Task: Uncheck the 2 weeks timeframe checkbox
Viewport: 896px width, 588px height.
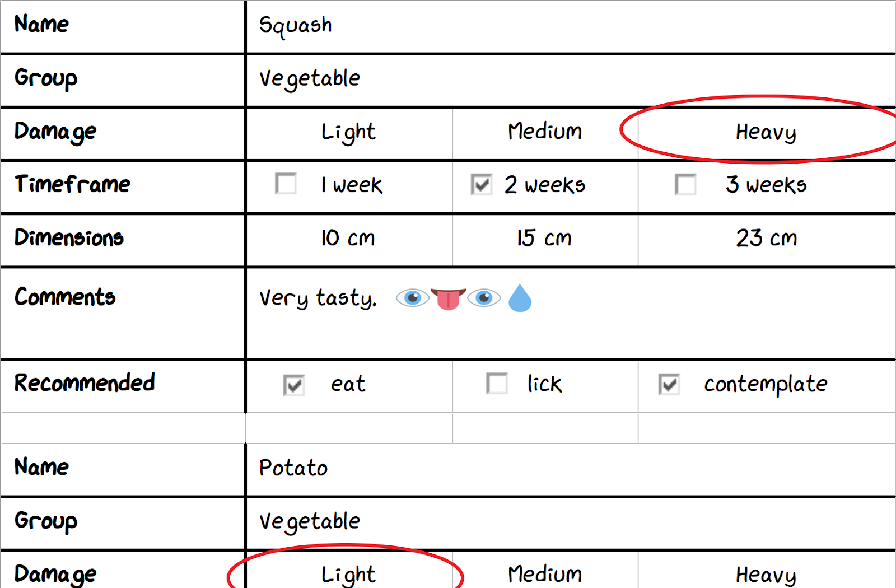Action: click(x=482, y=184)
